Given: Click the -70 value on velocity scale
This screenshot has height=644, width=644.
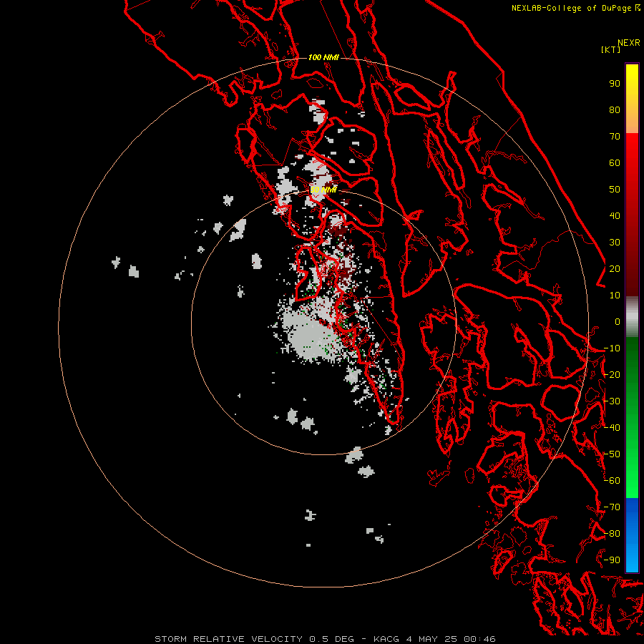Looking at the screenshot, I should coord(612,507).
